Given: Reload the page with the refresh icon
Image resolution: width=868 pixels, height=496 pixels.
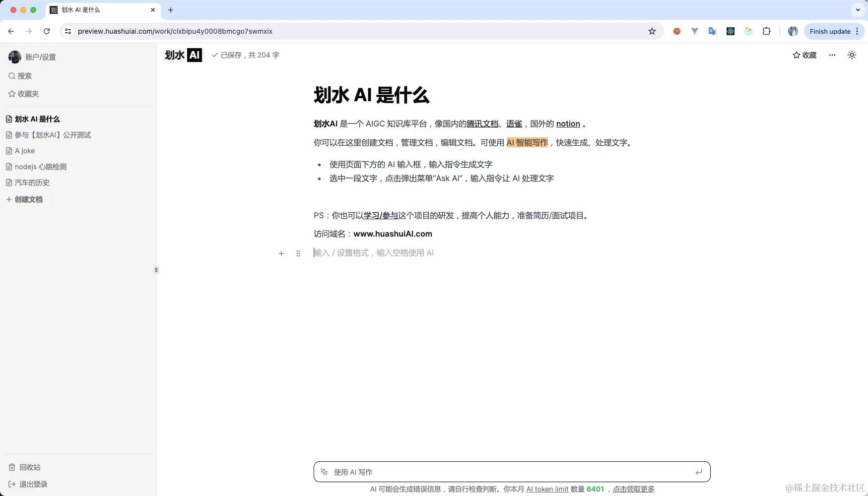Looking at the screenshot, I should coord(47,31).
